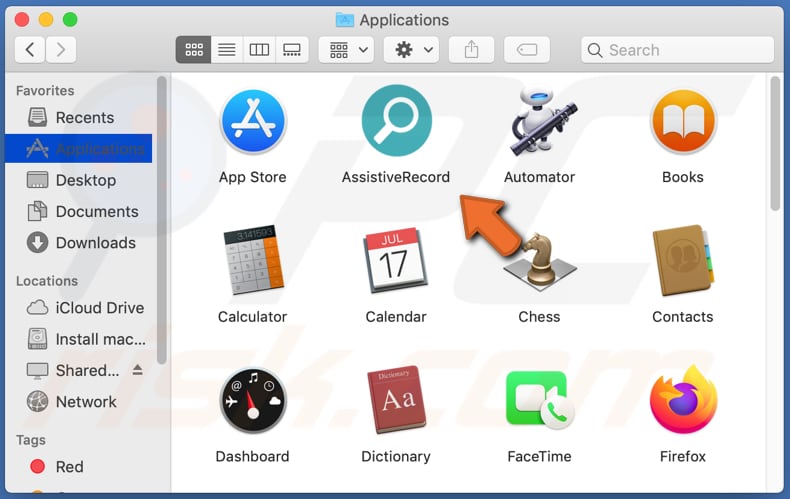The width and height of the screenshot is (790, 499).
Task: Switch to column view
Action: [259, 49]
